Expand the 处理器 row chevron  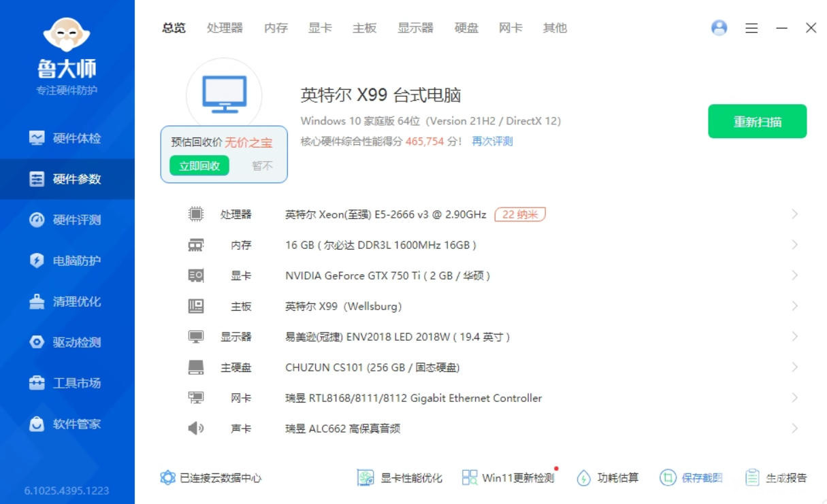click(x=794, y=214)
